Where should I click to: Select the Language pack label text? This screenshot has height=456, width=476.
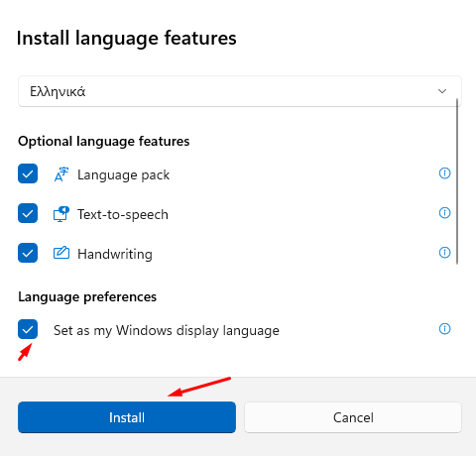coord(123,174)
